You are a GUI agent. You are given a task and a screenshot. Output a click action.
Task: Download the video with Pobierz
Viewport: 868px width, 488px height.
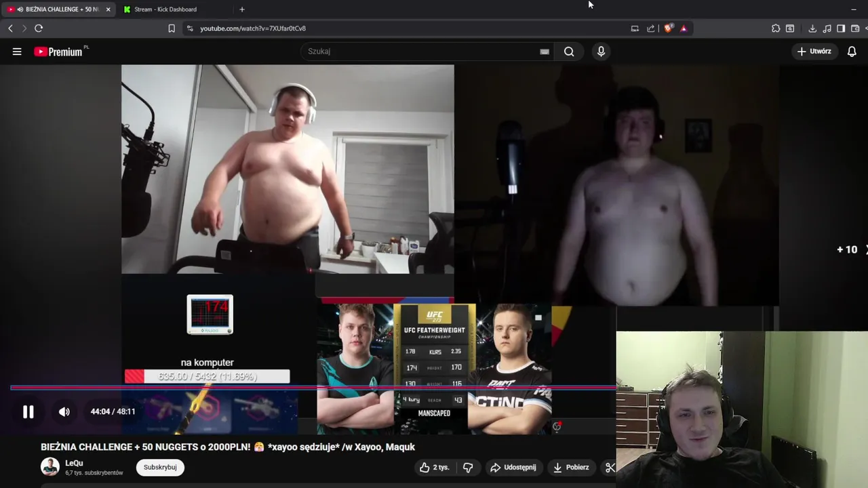pyautogui.click(x=571, y=468)
